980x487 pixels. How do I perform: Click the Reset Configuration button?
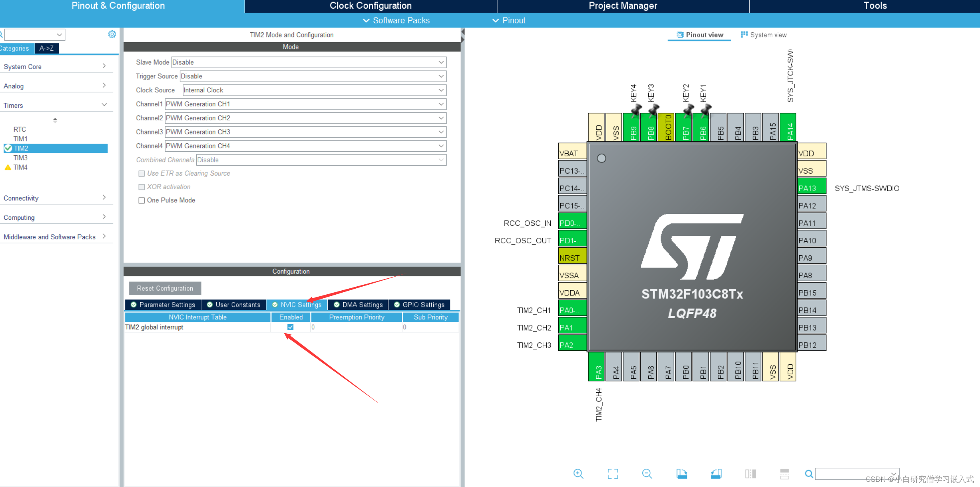165,288
